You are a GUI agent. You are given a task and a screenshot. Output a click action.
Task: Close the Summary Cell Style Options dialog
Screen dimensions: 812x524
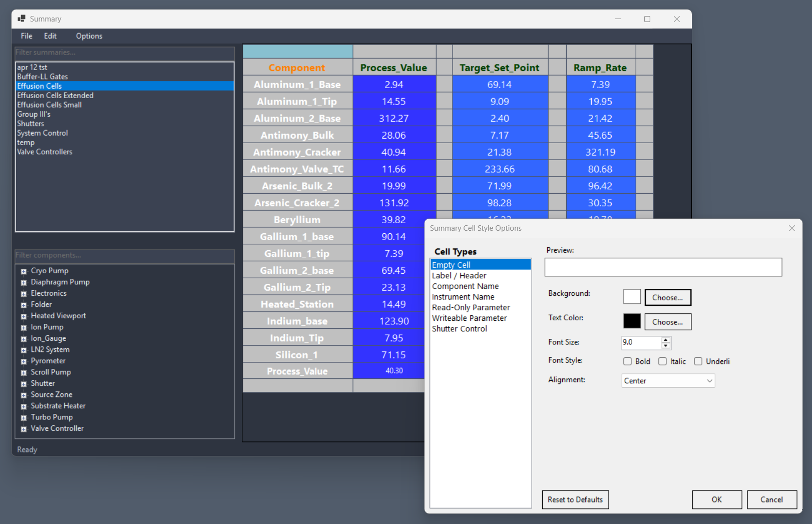[792, 228]
